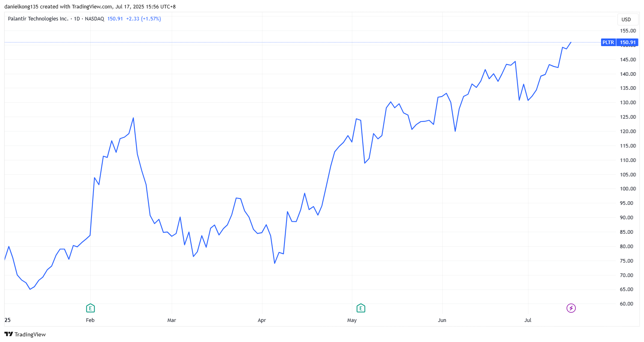644x342 pixels.
Task: Click the Apr label on time axis
Action: point(262,320)
